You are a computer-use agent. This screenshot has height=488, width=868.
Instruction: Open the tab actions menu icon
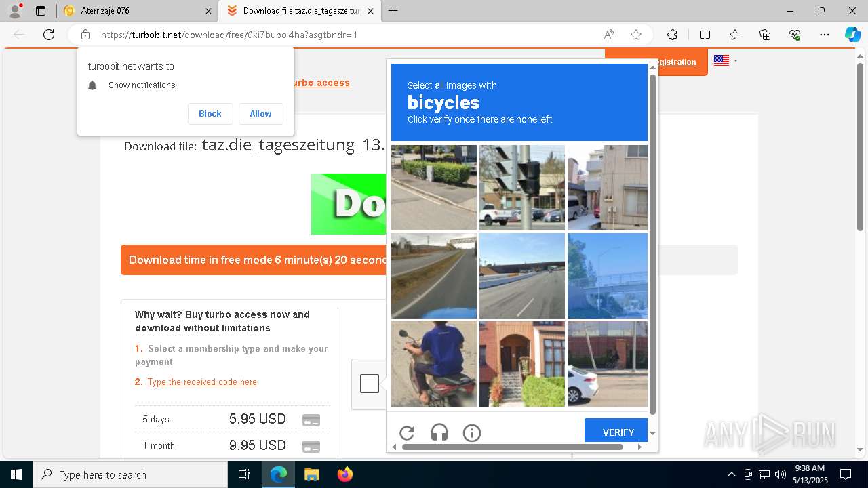click(41, 11)
